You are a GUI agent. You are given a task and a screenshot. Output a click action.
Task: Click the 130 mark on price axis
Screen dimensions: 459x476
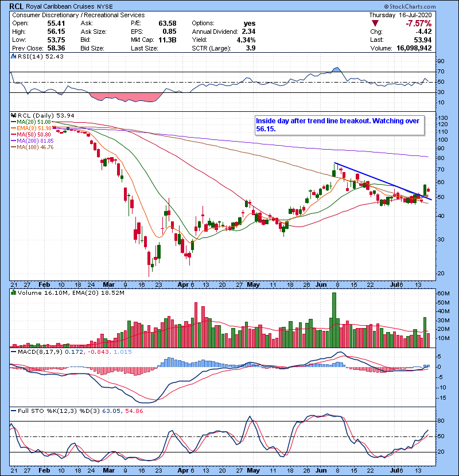pyautogui.click(x=443, y=118)
